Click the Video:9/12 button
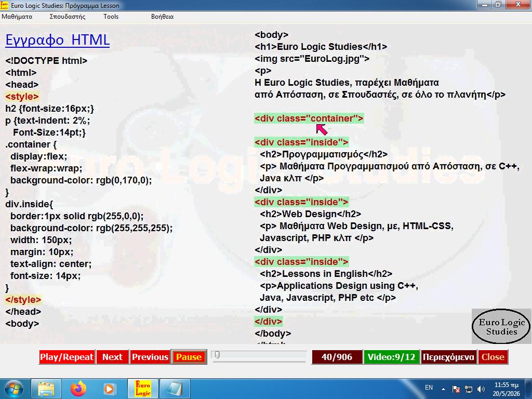 392,357
